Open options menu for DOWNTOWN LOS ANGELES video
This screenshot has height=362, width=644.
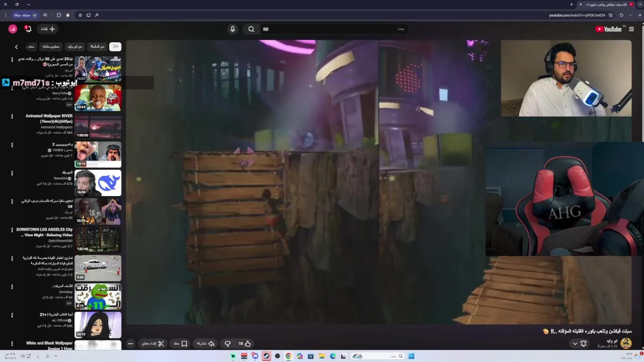point(12,230)
